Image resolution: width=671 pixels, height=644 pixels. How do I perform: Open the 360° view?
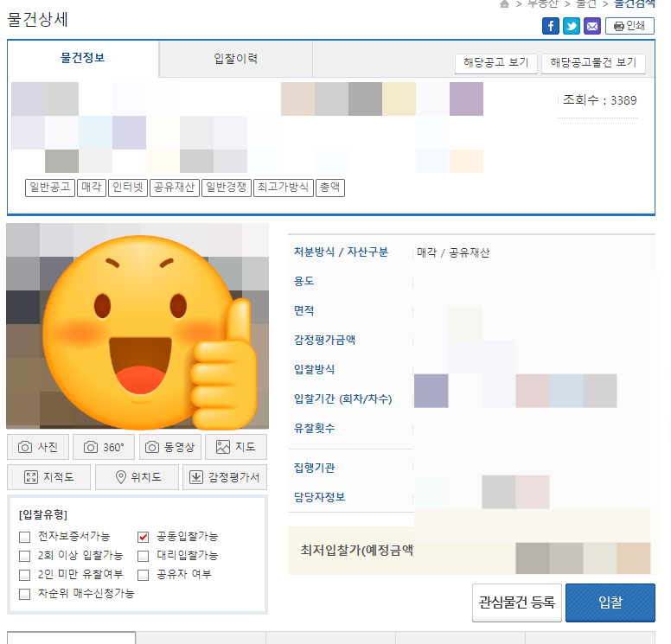[x=104, y=447]
